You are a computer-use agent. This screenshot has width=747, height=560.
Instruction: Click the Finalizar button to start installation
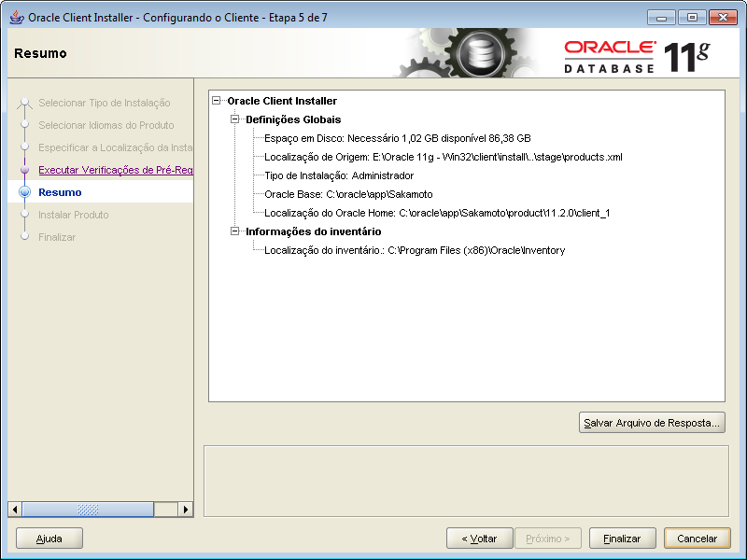[622, 539]
